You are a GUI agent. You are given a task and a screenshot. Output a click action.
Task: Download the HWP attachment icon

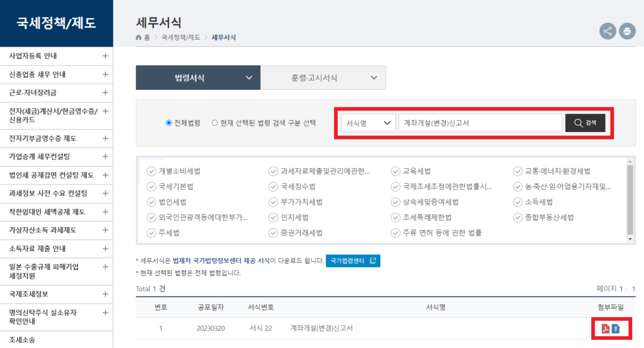click(x=616, y=329)
